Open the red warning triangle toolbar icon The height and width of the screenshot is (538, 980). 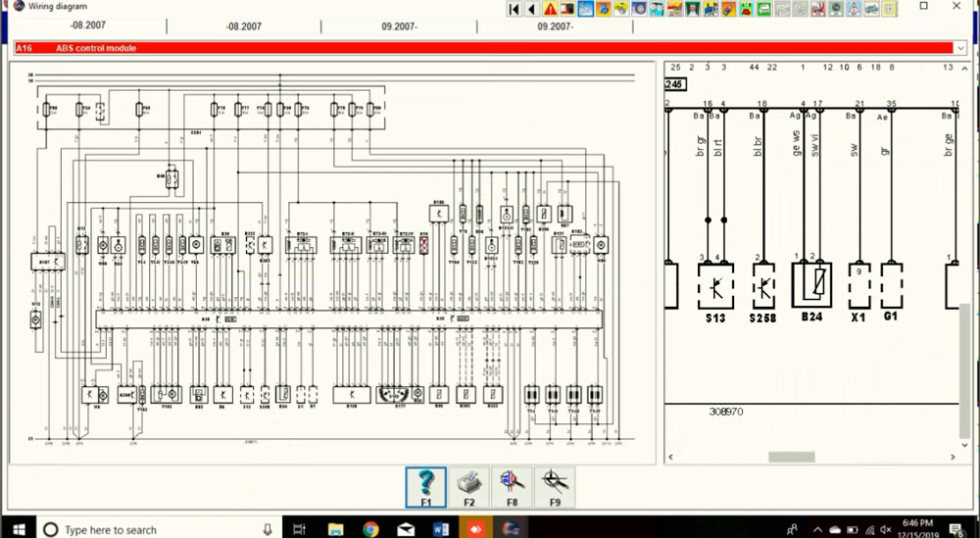(x=550, y=9)
